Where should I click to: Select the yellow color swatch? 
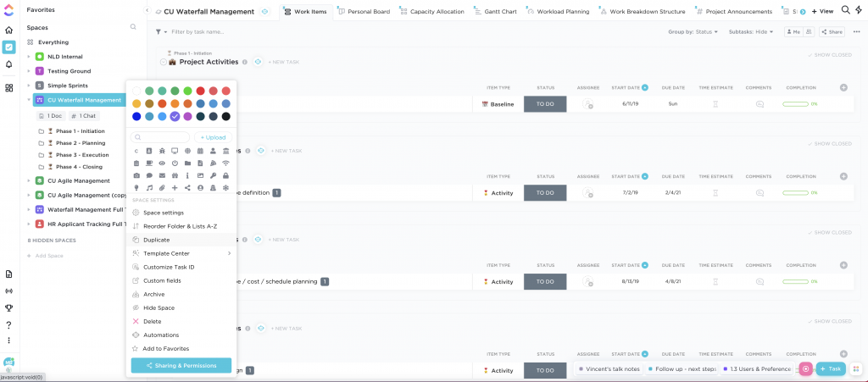pos(136,103)
